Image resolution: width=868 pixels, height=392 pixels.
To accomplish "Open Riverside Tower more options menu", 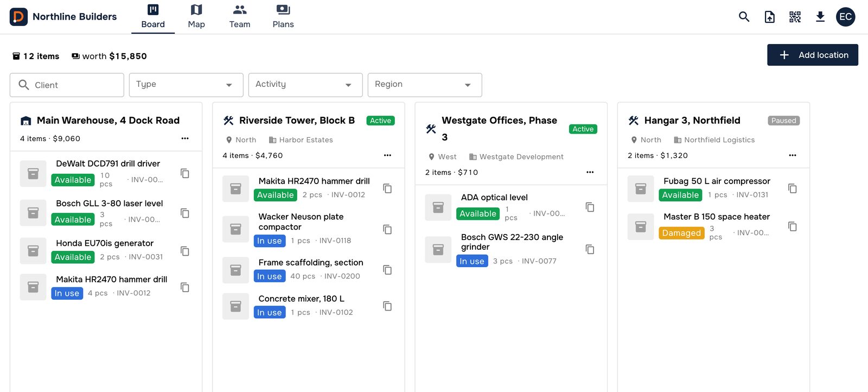I will [x=387, y=155].
